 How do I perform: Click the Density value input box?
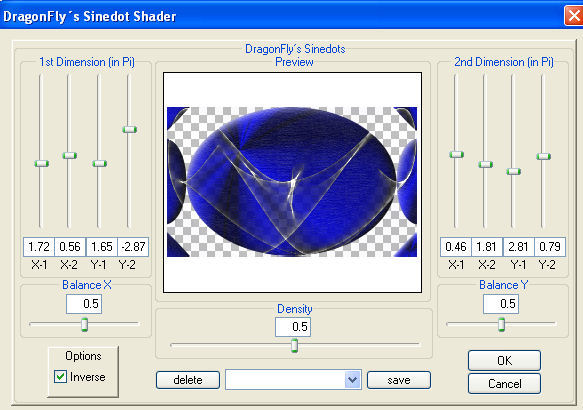293,327
